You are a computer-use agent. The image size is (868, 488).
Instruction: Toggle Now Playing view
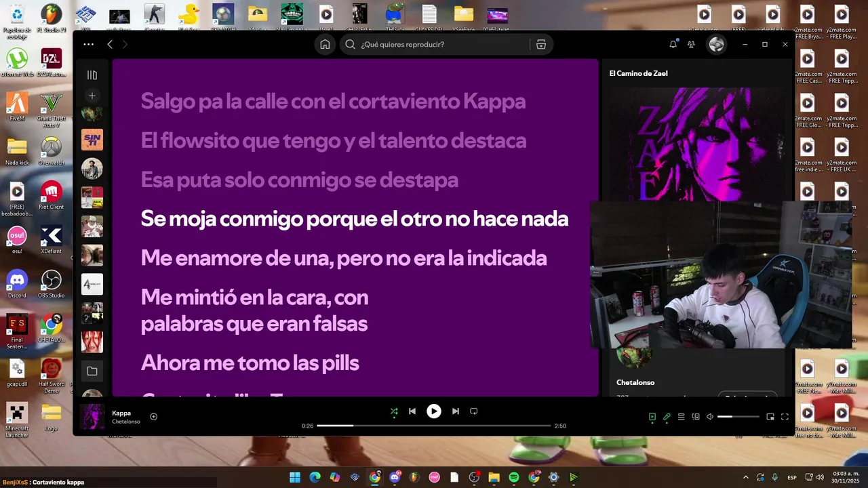[652, 417]
